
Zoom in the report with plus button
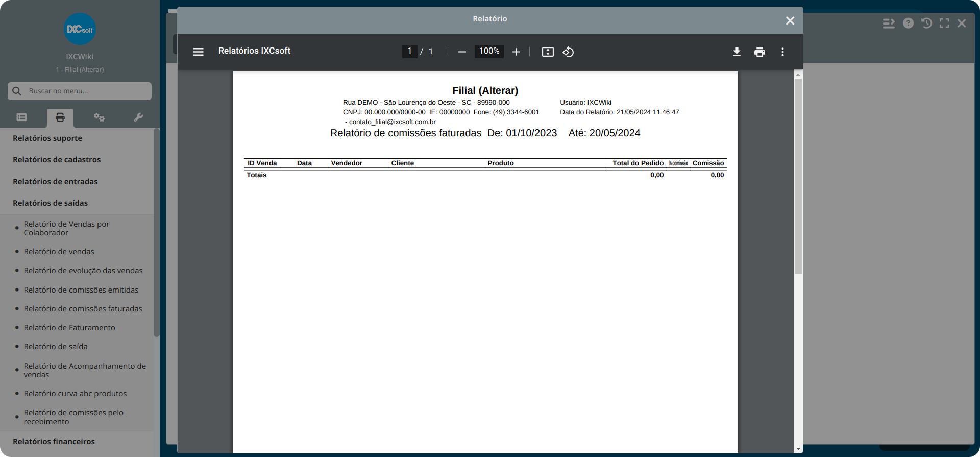(x=516, y=52)
